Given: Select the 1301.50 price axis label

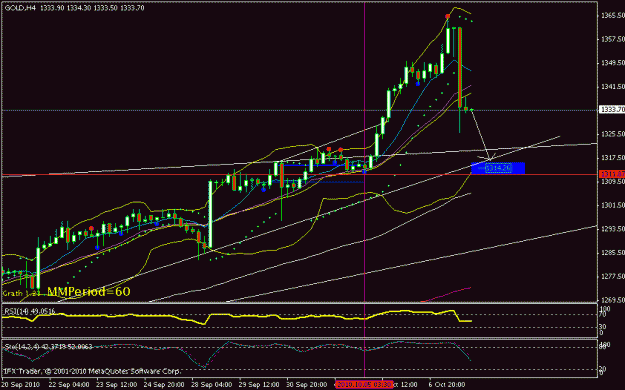Looking at the screenshot, I should coord(613,205).
